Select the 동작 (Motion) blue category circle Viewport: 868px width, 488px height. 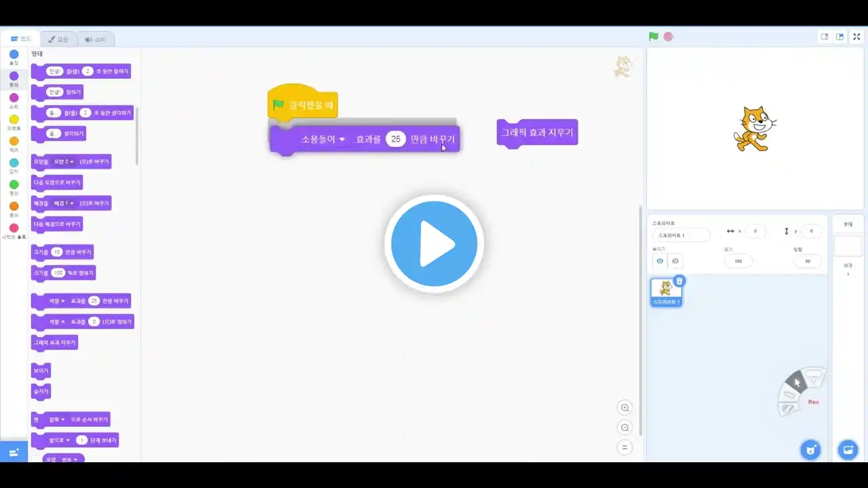(14, 54)
